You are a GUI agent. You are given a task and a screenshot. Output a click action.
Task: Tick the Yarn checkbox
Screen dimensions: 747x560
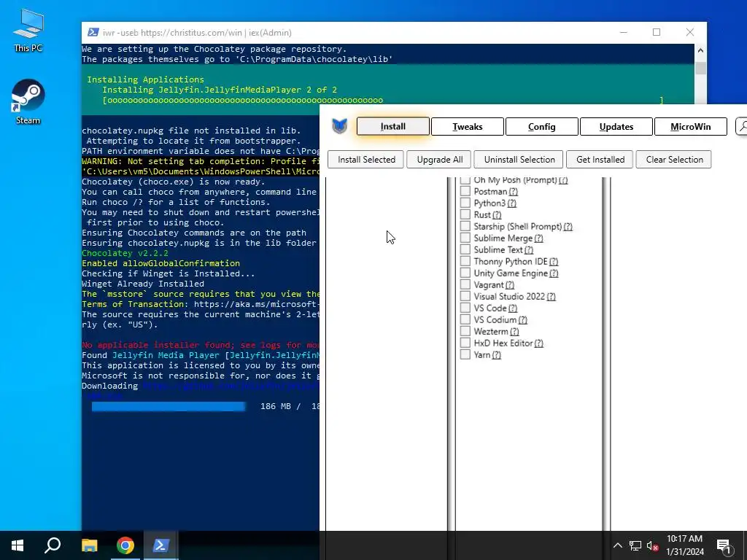pyautogui.click(x=465, y=355)
